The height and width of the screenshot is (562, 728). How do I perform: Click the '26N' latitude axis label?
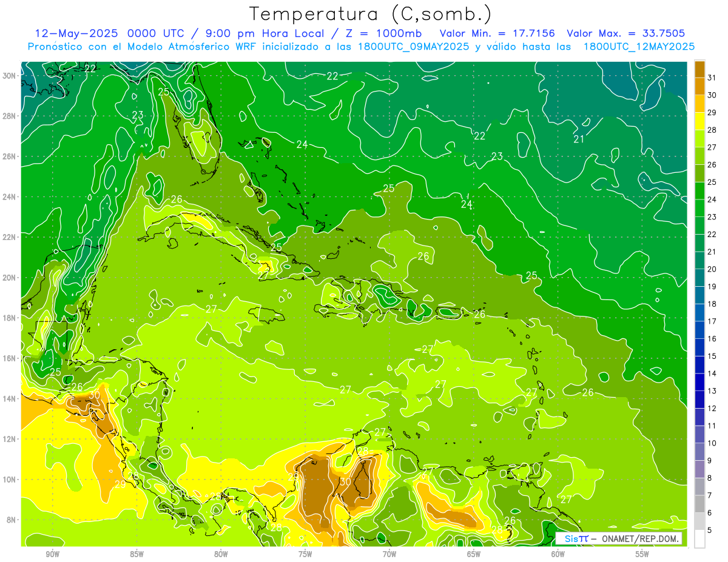pos(10,156)
